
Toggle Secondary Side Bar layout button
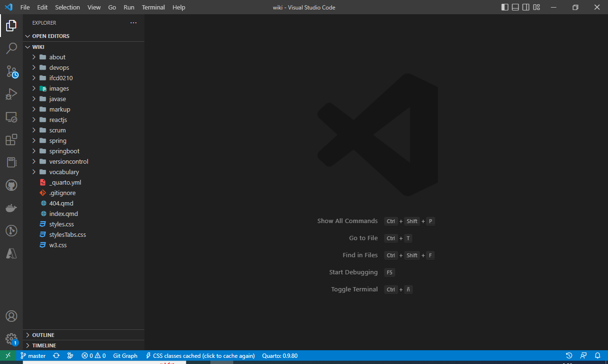tap(526, 7)
